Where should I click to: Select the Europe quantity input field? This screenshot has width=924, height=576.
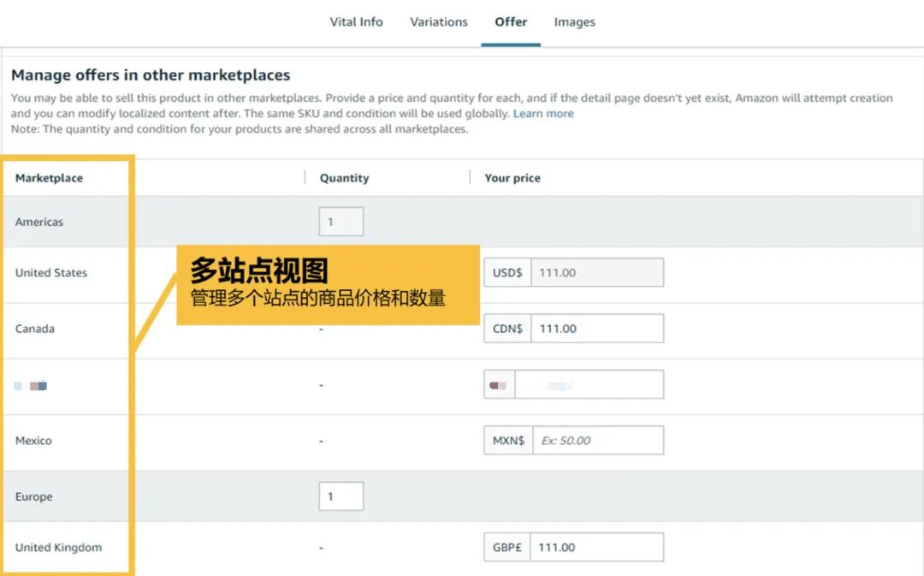point(341,496)
